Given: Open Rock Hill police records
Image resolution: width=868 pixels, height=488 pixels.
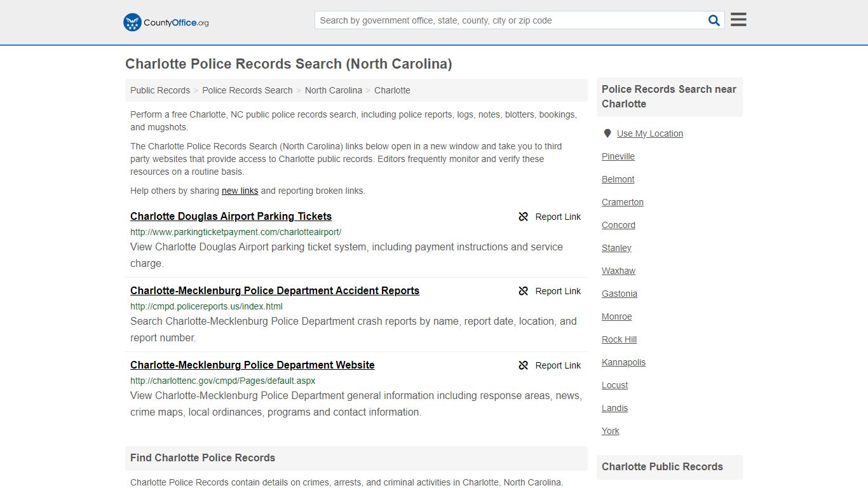Looking at the screenshot, I should point(619,339).
